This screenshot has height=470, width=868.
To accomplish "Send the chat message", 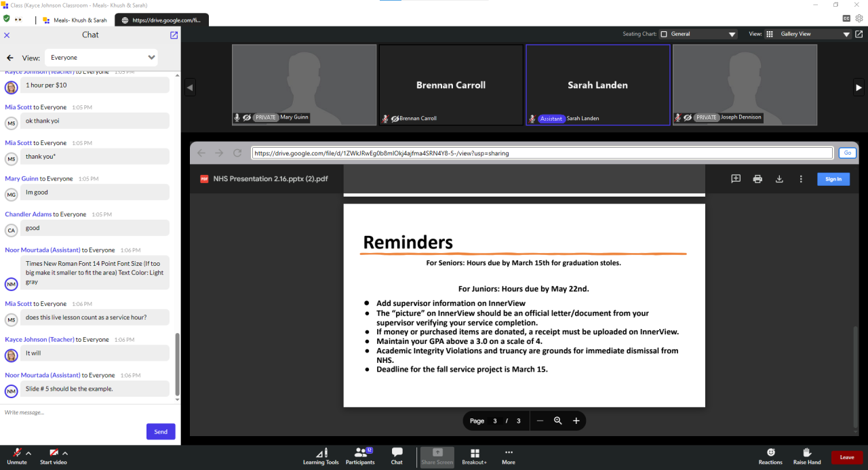I will pos(161,431).
